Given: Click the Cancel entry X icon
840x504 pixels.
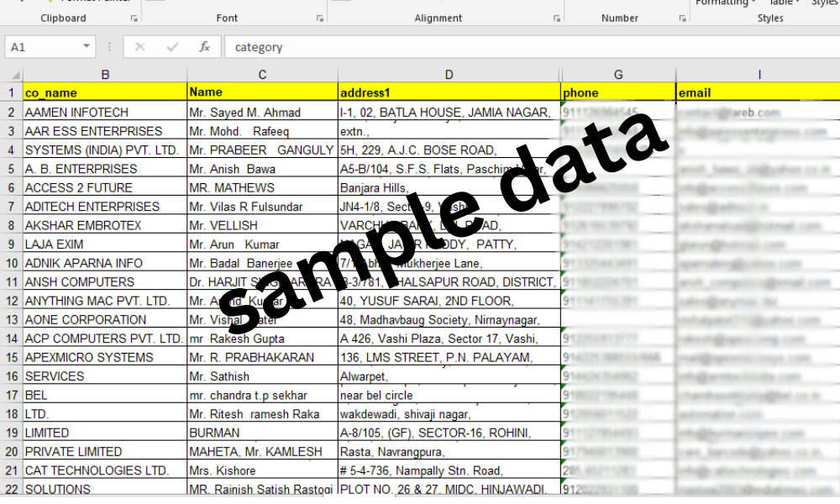Looking at the screenshot, I should click(x=139, y=47).
